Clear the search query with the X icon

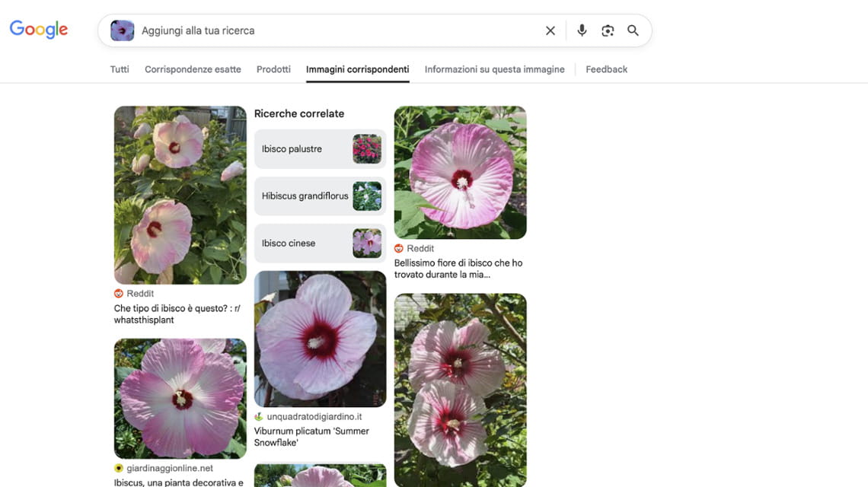click(x=550, y=30)
